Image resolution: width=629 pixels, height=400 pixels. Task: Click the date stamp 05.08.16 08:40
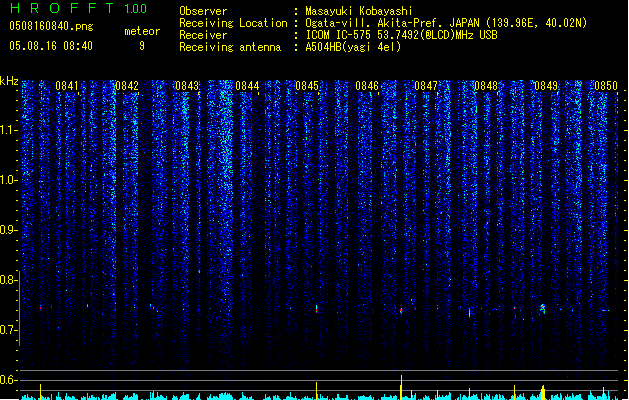(x=51, y=46)
